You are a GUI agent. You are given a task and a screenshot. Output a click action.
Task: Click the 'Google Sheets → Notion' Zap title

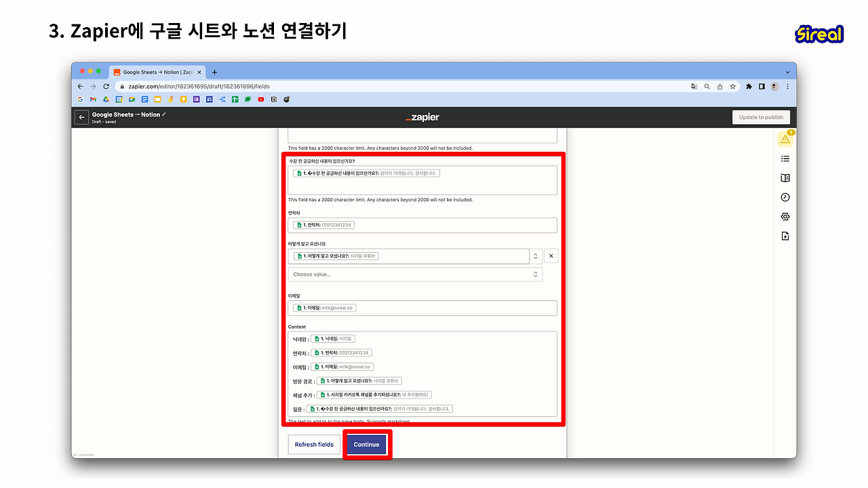click(126, 115)
